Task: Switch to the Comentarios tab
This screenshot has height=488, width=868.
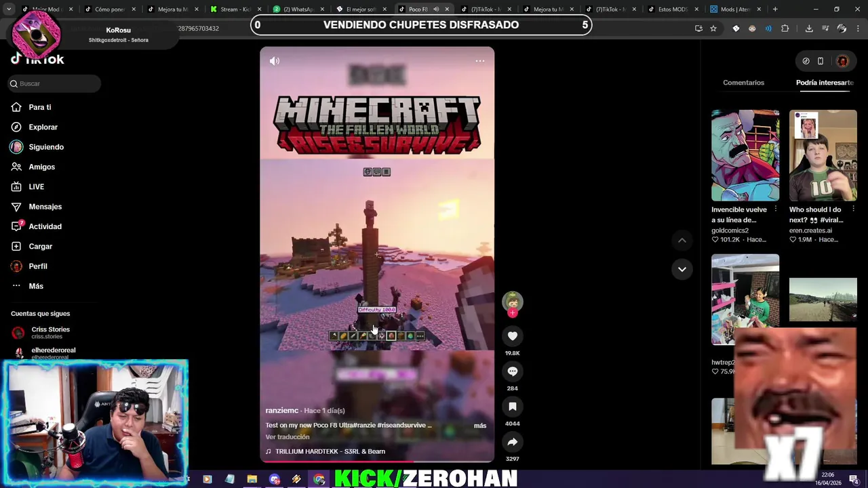Action: [x=743, y=83]
